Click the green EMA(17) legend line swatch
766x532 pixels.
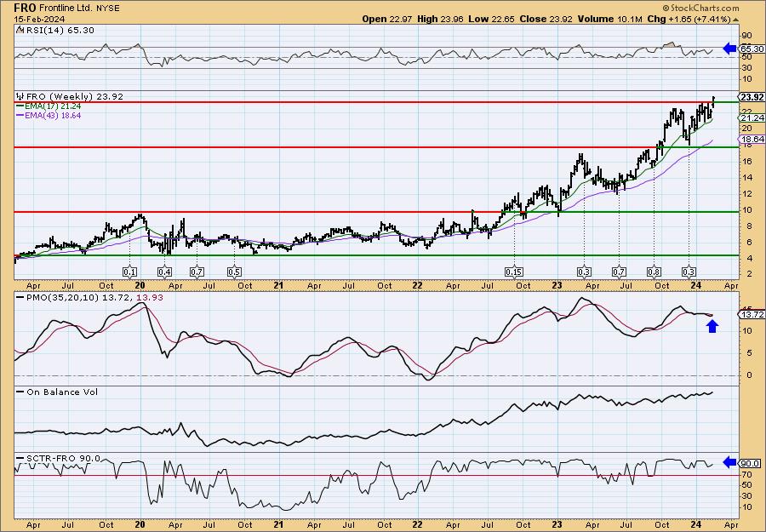point(20,106)
